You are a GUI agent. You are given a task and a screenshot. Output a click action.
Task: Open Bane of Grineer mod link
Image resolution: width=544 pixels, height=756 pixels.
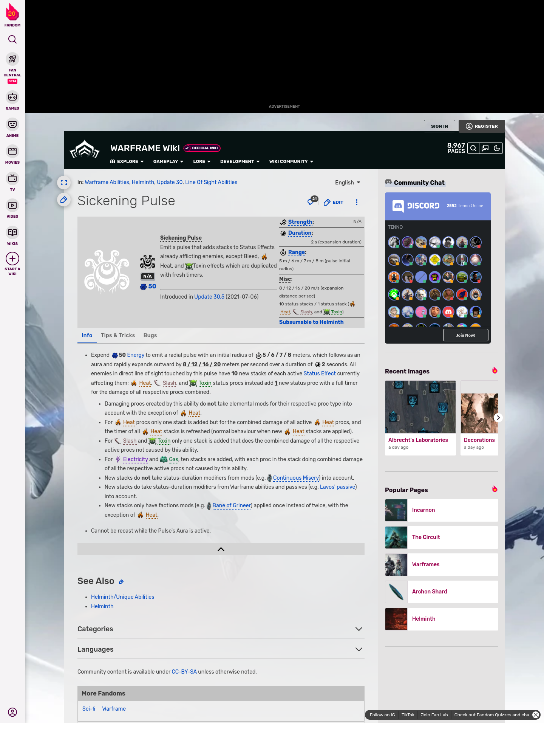pos(232,505)
